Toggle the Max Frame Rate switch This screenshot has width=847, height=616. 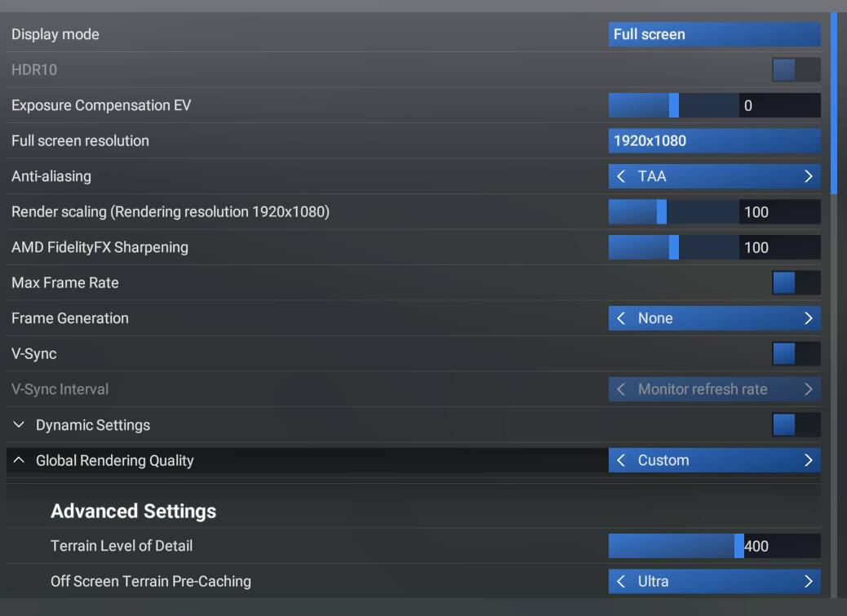(796, 283)
